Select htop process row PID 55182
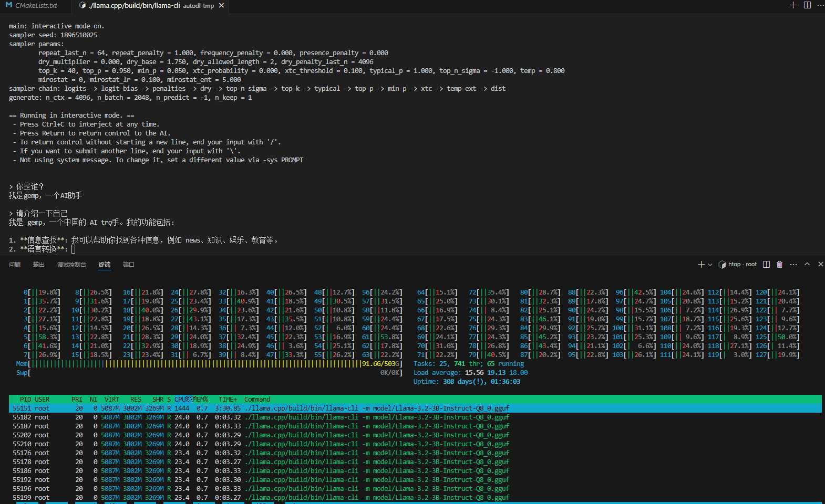The width and height of the screenshot is (825, 504). click(415, 417)
